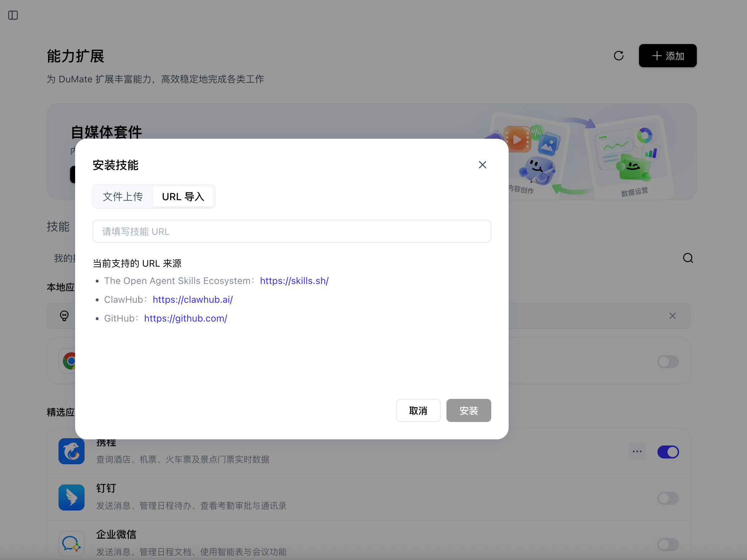Select the URL 导入 tab
Image resolution: width=747 pixels, height=560 pixels.
click(x=183, y=197)
